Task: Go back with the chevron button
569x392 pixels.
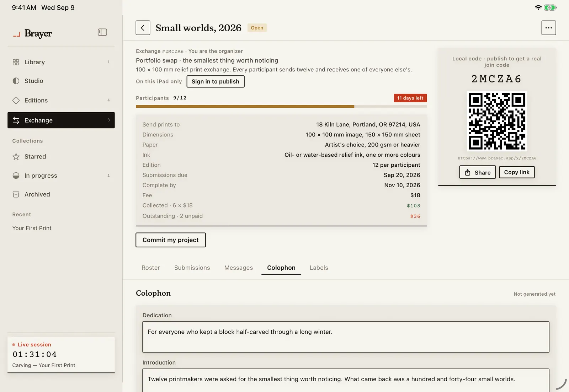Action: coord(143,28)
